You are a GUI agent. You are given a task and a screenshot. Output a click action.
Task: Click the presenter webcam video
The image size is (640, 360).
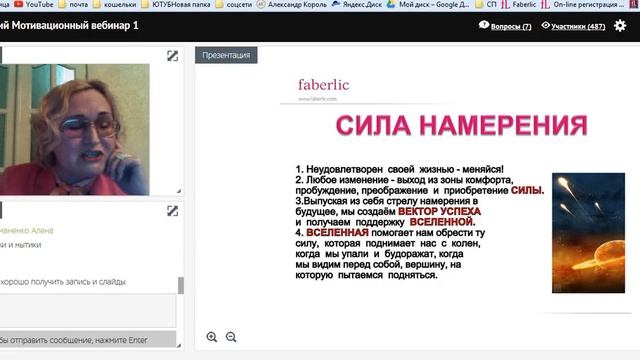tap(75, 129)
